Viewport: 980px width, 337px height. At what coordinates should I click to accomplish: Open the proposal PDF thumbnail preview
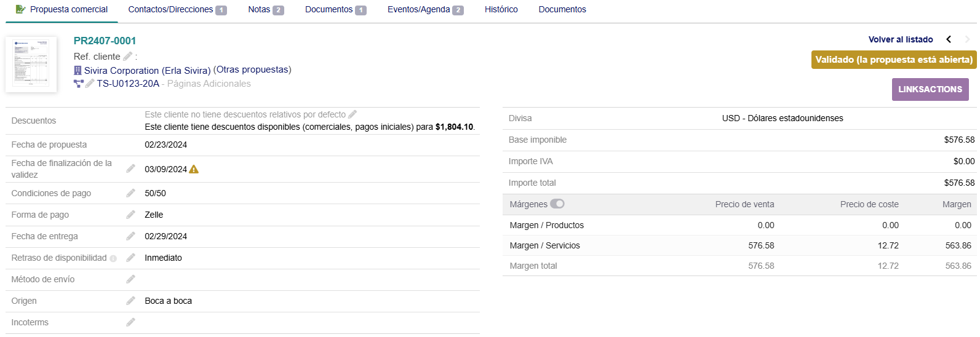(x=31, y=65)
